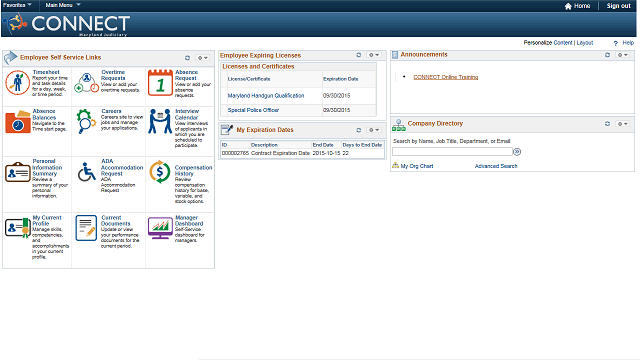Open the My Current Profile icon
This screenshot has width=640, height=360.
pyautogui.click(x=18, y=227)
